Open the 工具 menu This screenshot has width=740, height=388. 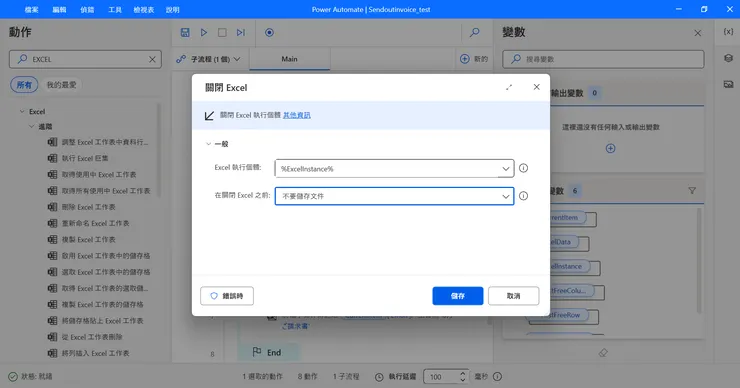tap(115, 9)
